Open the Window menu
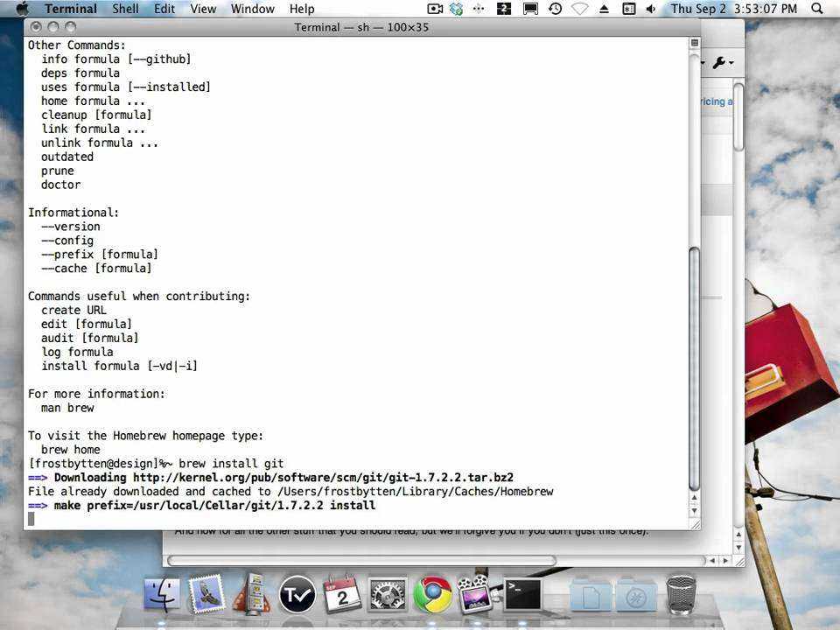Screen dimensions: 840x630 pos(252,9)
